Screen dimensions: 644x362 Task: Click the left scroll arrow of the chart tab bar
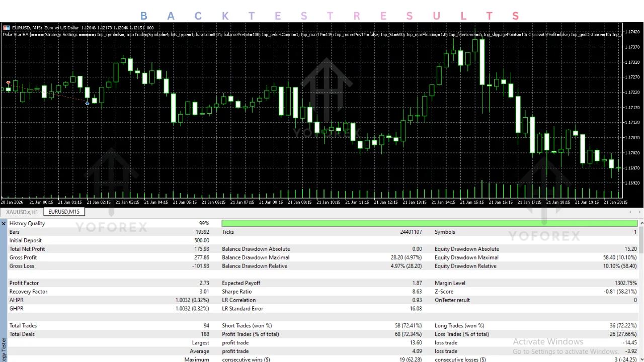630,212
